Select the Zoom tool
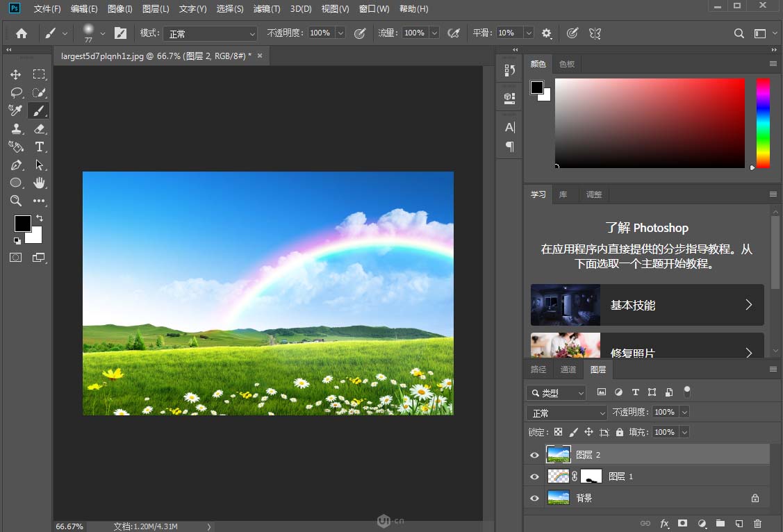The width and height of the screenshot is (783, 532). [x=16, y=201]
